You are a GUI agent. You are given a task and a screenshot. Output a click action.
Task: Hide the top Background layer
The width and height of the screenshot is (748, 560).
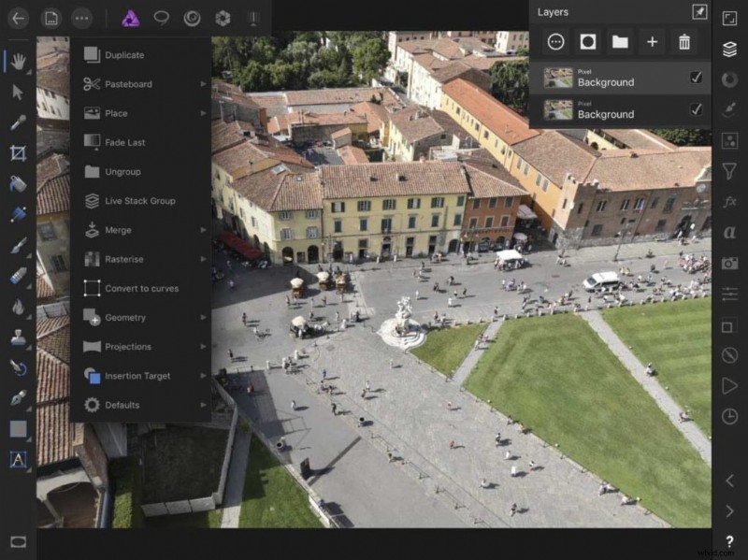(x=697, y=79)
